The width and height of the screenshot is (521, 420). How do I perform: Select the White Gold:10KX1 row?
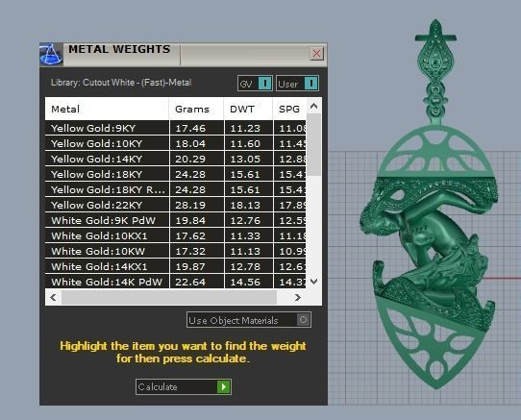click(x=176, y=235)
